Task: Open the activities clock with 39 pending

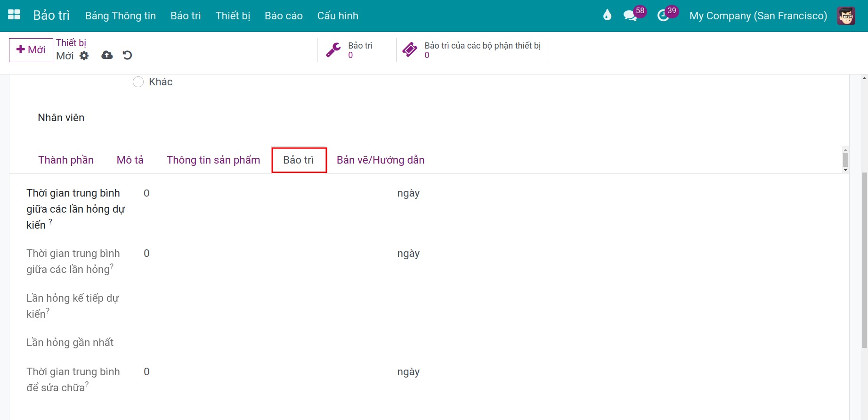Action: click(x=667, y=15)
